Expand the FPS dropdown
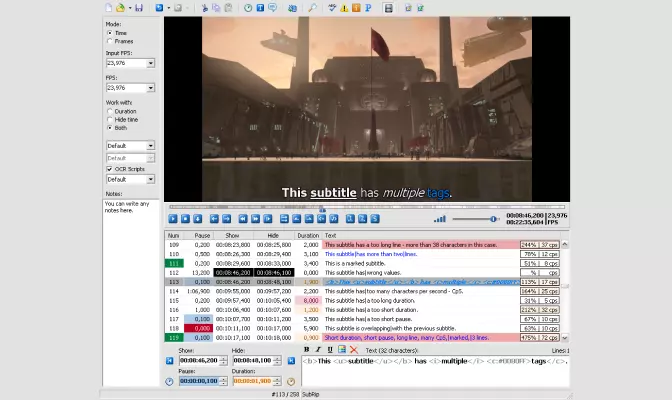This screenshot has height=400, width=672. coord(150,88)
